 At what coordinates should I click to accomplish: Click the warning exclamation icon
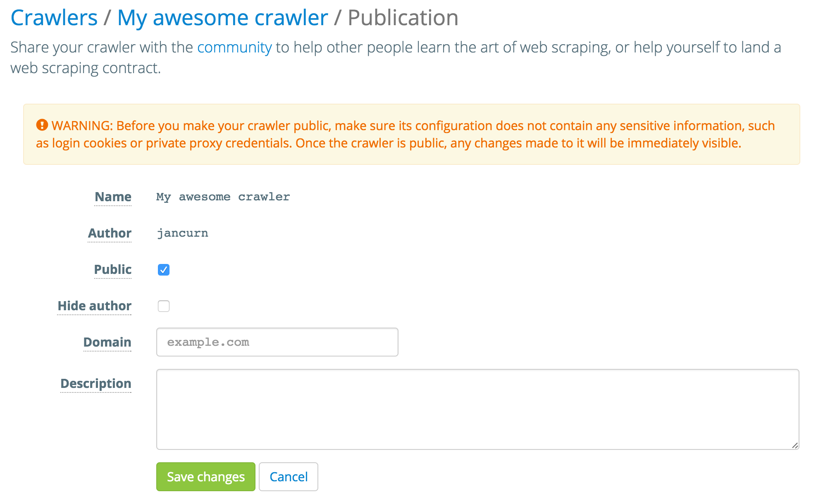point(42,125)
